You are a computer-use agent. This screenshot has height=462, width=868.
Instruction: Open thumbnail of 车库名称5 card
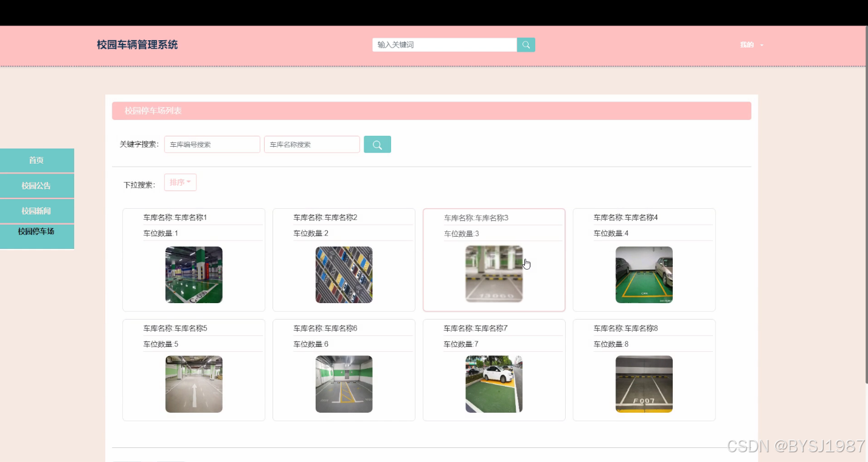click(194, 384)
